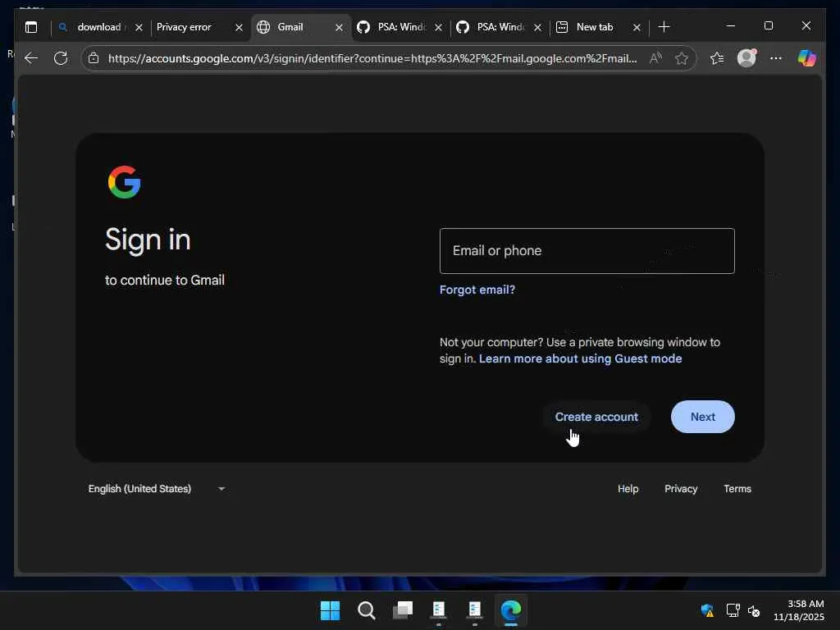The height and width of the screenshot is (630, 840).
Task: Open the clock showing 3:58 AM
Action: [798, 610]
